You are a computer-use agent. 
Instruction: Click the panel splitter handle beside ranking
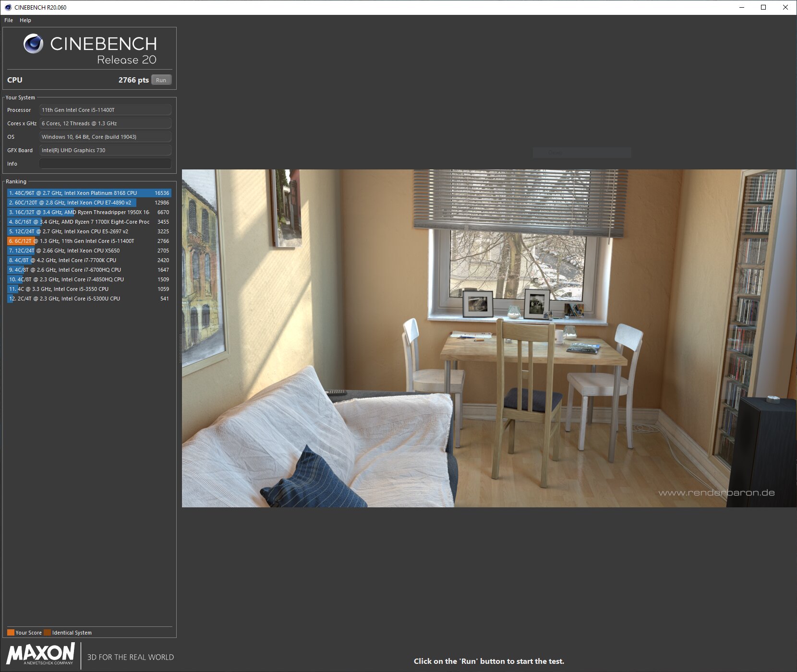181,348
